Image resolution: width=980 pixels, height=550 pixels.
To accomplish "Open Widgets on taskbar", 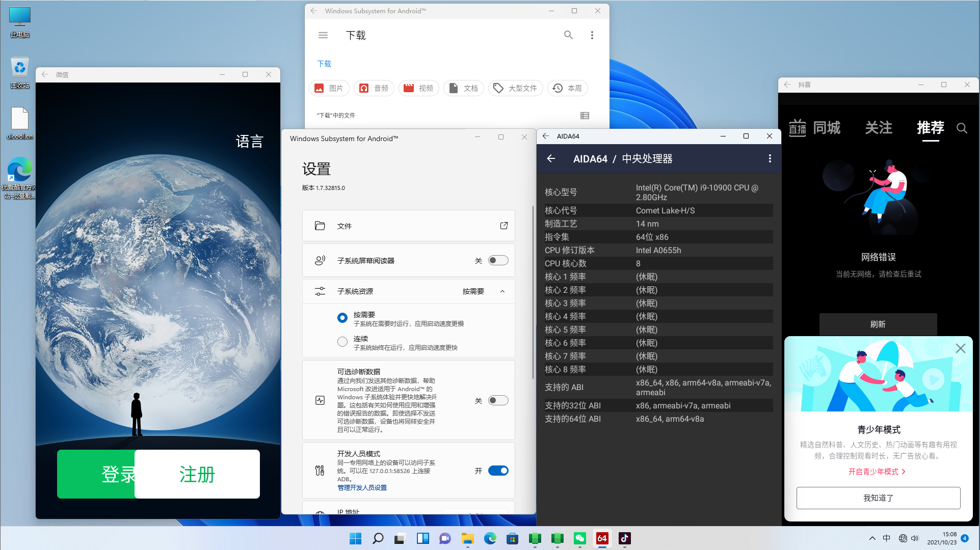I will [x=422, y=538].
